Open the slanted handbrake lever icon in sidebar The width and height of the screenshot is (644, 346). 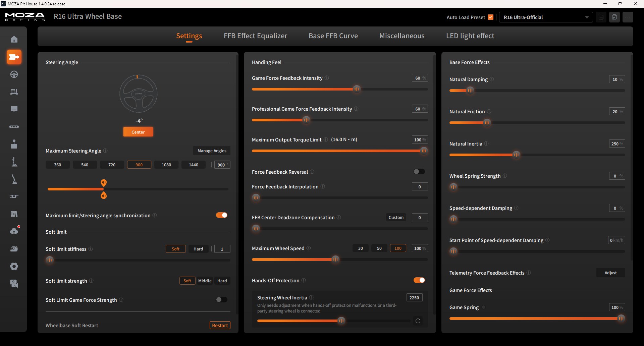coord(14,179)
